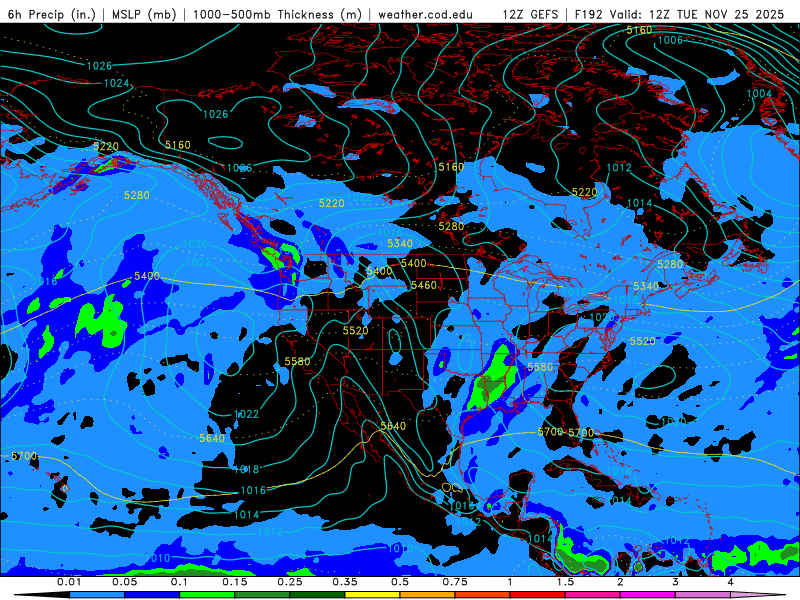Click the 5580 thickness label over the Southeast US
Viewport: 800px width, 600px height.
pos(540,367)
